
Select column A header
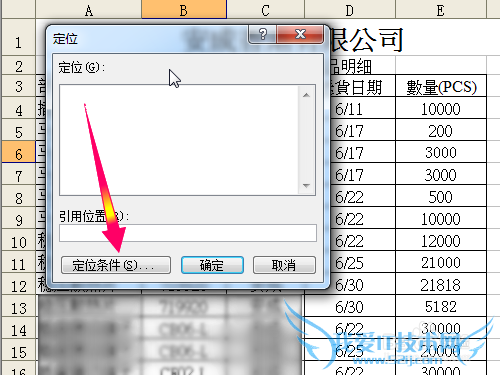88,10
